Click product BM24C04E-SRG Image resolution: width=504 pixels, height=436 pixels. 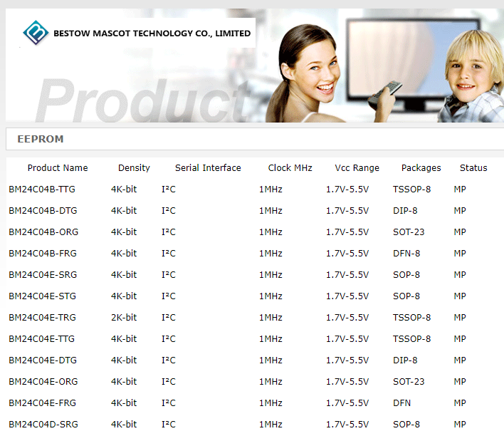pyautogui.click(x=42, y=275)
